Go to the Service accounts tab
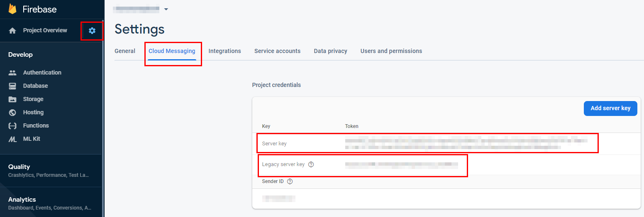Image resolution: width=644 pixels, height=217 pixels. click(278, 51)
